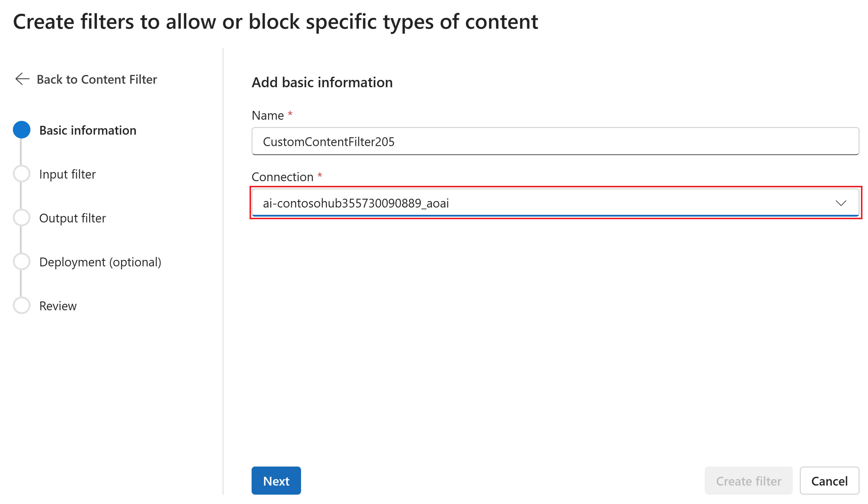Image resolution: width=868 pixels, height=504 pixels.
Task: Click the Review step circle indicator
Action: (x=22, y=305)
